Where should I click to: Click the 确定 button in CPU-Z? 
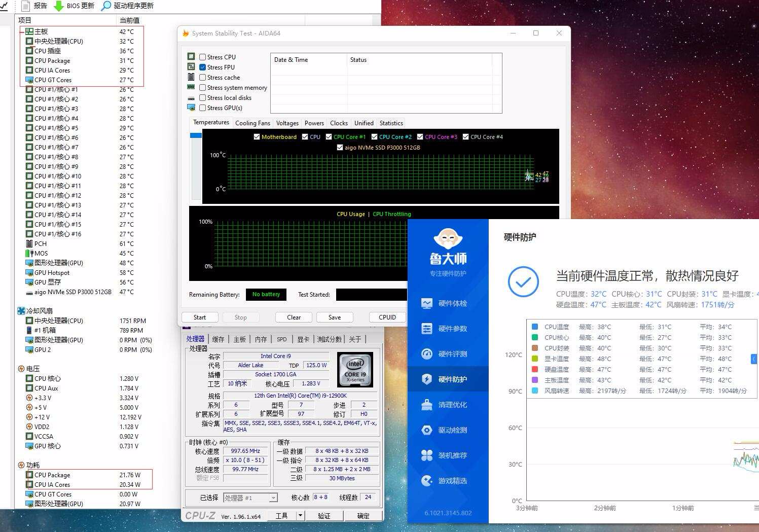pos(364,515)
